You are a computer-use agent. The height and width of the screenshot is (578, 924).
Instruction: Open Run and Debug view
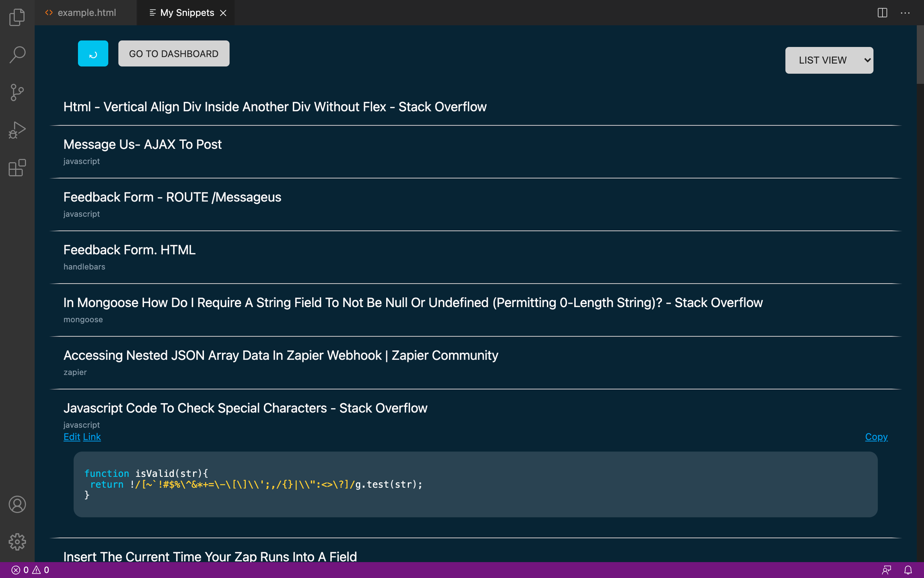[17, 130]
